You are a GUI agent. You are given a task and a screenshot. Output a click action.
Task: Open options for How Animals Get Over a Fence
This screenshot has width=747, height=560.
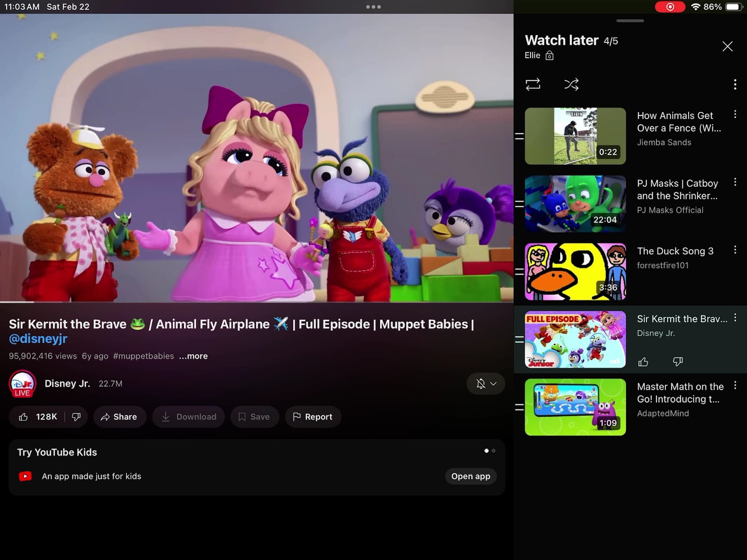click(x=735, y=114)
